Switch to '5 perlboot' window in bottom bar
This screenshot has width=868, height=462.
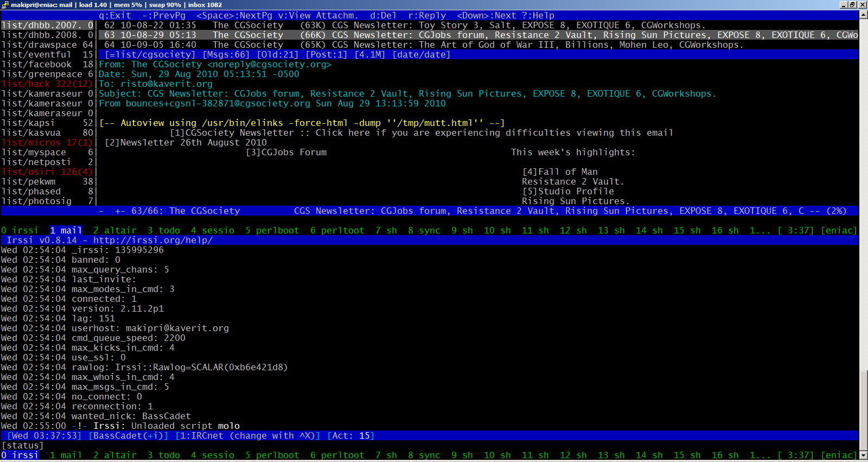pyautogui.click(x=272, y=455)
